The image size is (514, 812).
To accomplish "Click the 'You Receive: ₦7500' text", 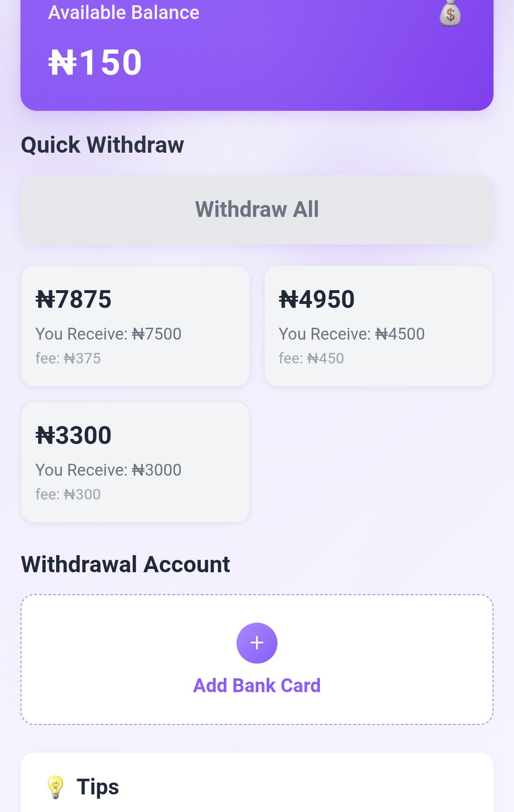I will pos(109,334).
